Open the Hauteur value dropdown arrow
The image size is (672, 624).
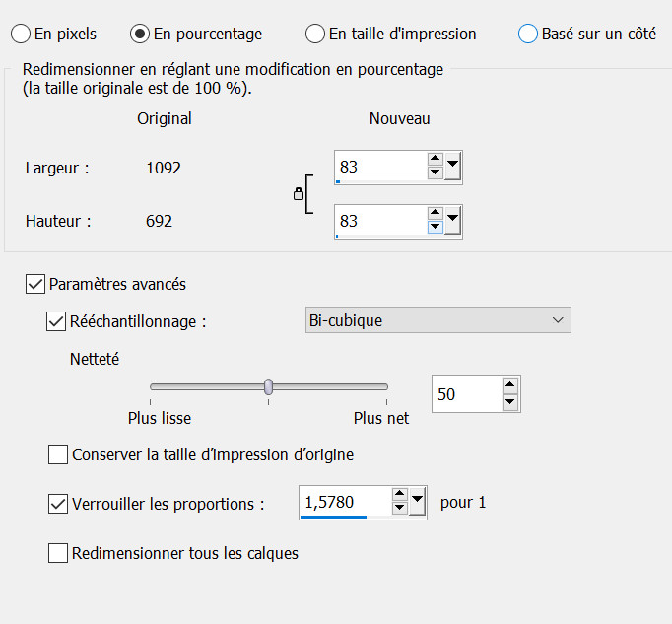pos(452,219)
